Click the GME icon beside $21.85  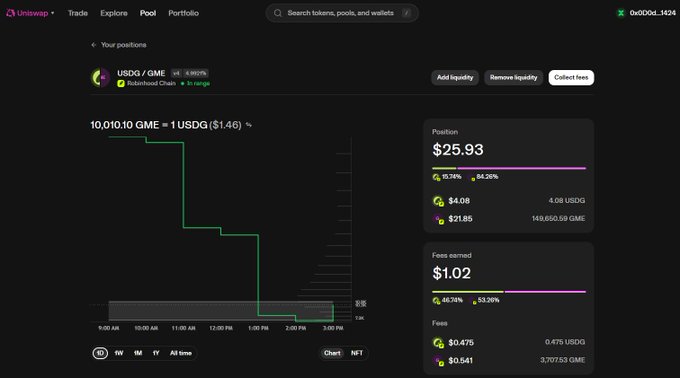pos(438,219)
